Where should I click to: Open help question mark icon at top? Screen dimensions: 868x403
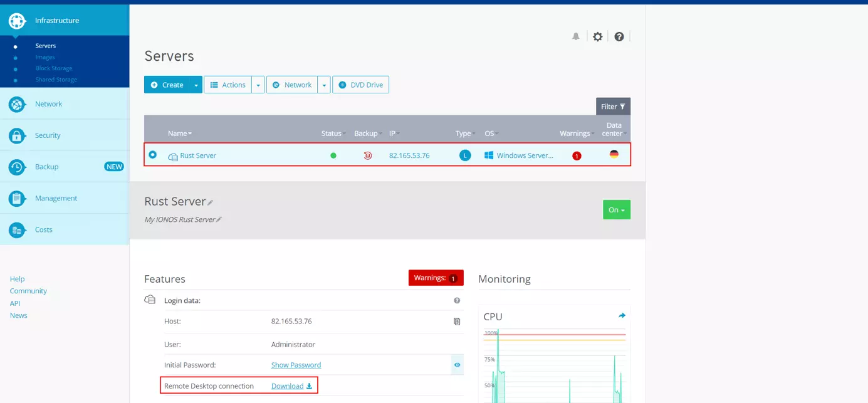point(619,36)
